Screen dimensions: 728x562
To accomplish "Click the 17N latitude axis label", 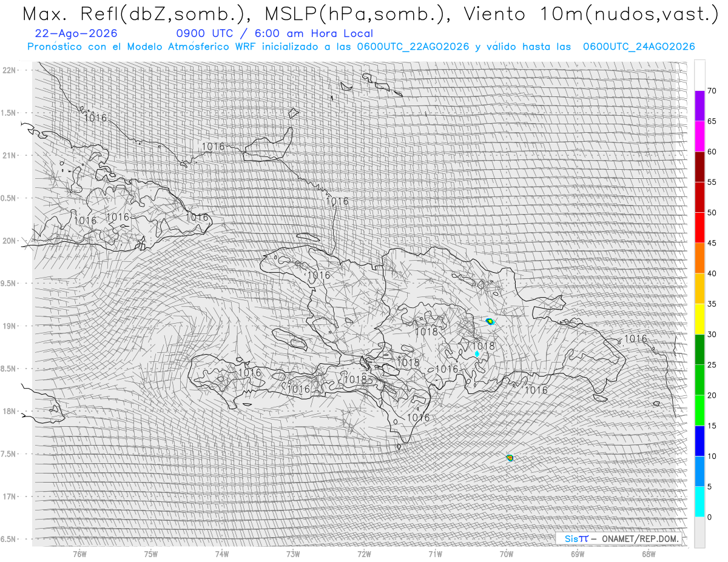I will (x=9, y=497).
